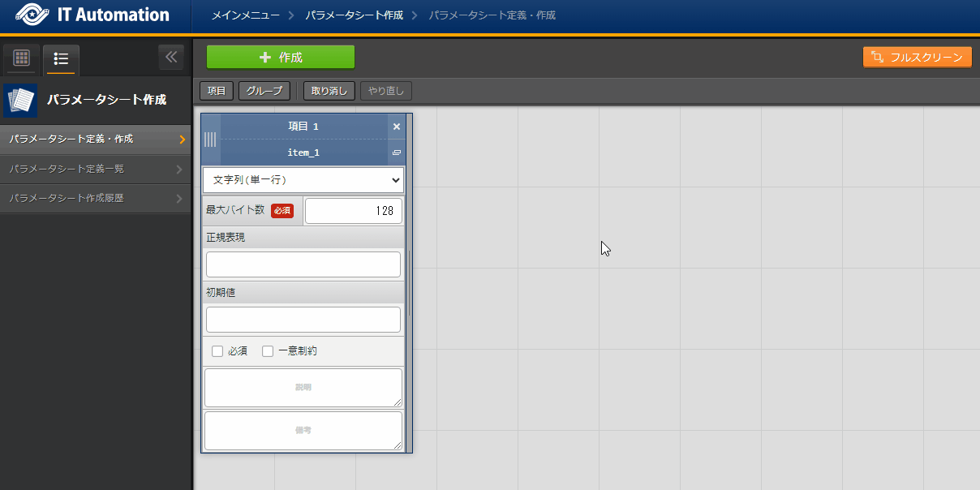Open the 文字列(単一行) type dropdown
Viewport: 980px width, 490px height.
click(x=303, y=180)
